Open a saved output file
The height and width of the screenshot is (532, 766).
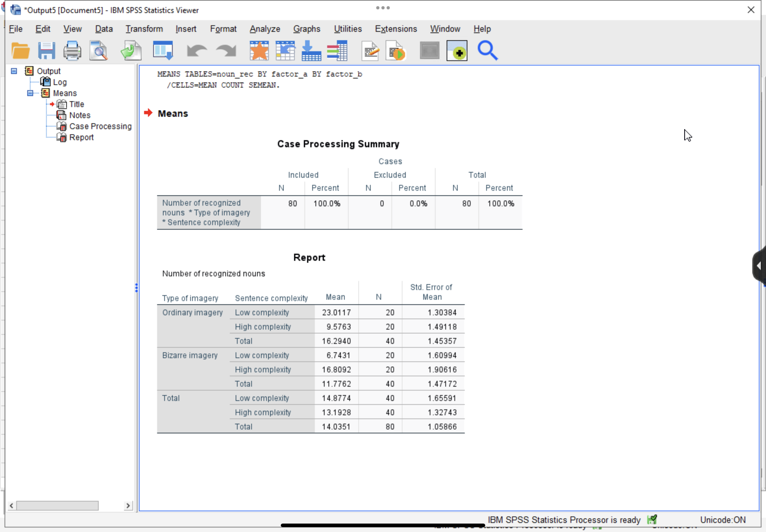(x=20, y=50)
